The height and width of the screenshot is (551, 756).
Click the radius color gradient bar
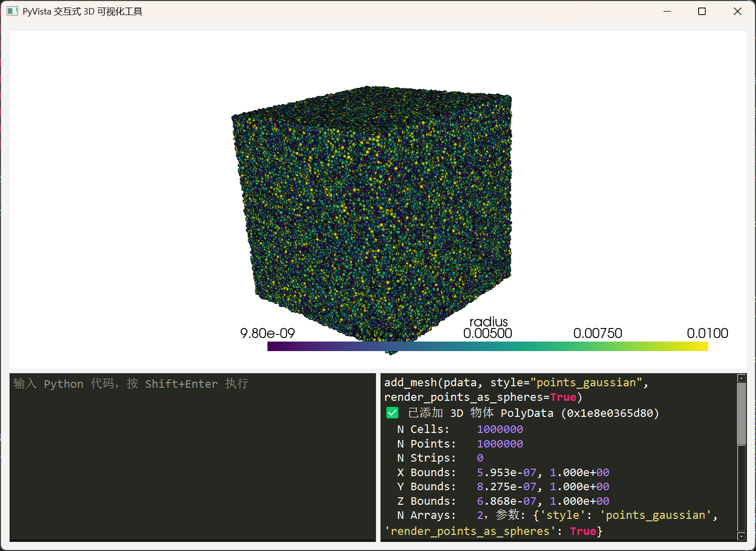(488, 346)
